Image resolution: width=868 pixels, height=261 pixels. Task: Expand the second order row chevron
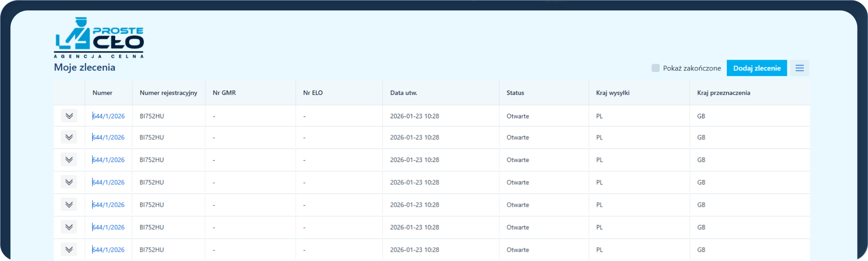69,137
